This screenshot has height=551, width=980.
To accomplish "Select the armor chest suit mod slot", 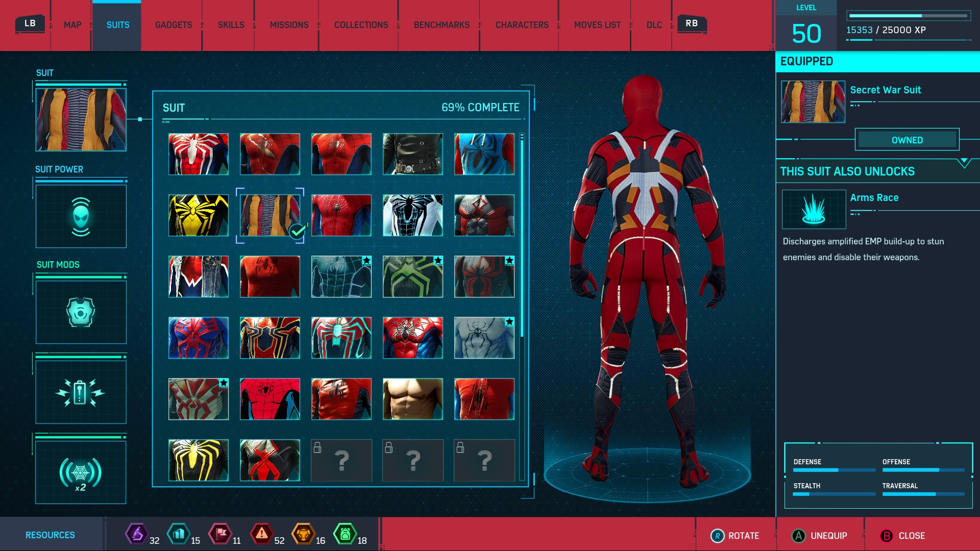I will (81, 312).
